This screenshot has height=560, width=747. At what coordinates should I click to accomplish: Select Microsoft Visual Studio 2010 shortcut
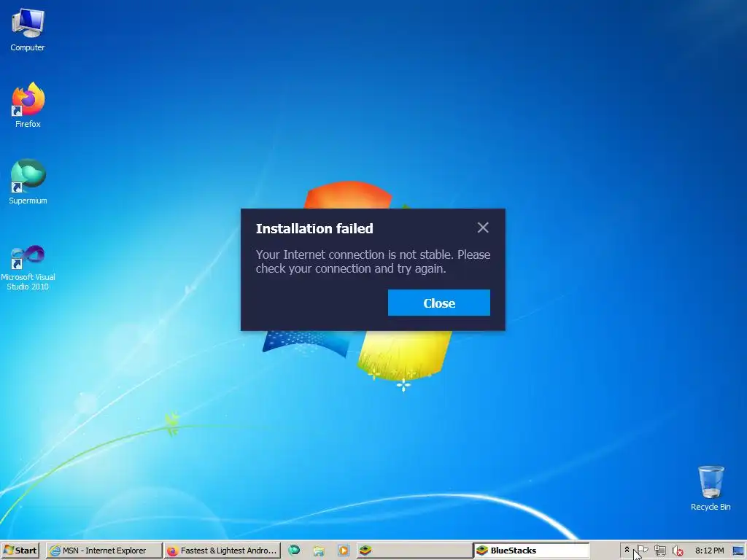click(x=28, y=268)
